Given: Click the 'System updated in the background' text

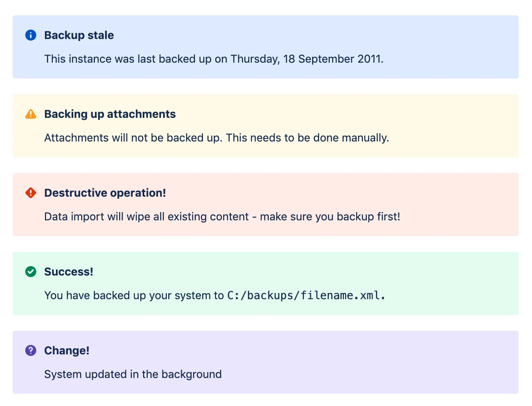Looking at the screenshot, I should tap(133, 374).
